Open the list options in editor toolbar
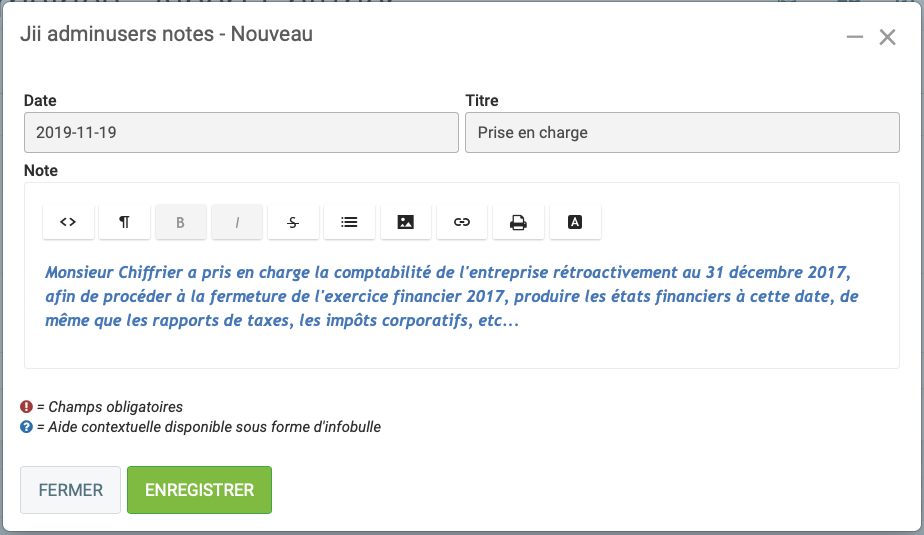924x535 pixels. pos(349,222)
